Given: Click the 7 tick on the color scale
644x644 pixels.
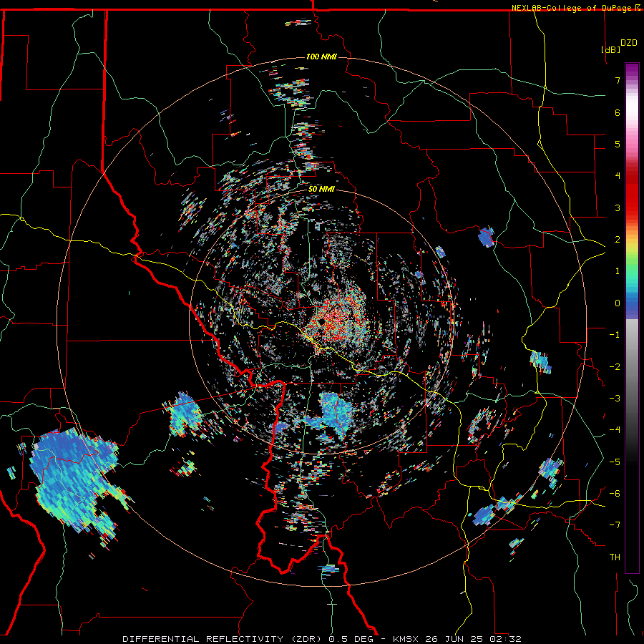Looking at the screenshot, I should click(618, 80).
